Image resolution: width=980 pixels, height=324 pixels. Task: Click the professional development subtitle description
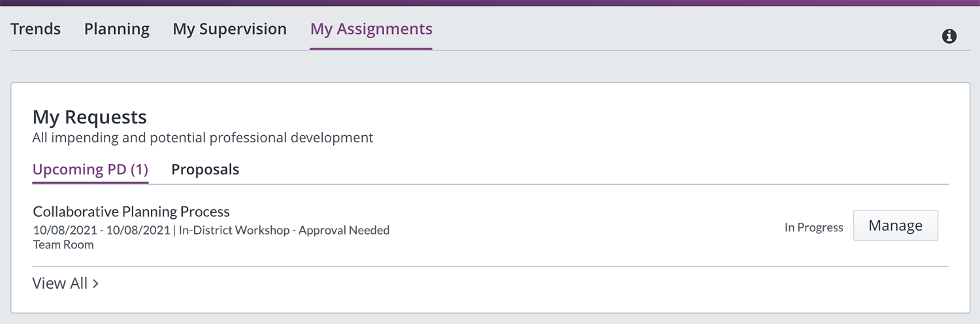pyautogui.click(x=203, y=138)
